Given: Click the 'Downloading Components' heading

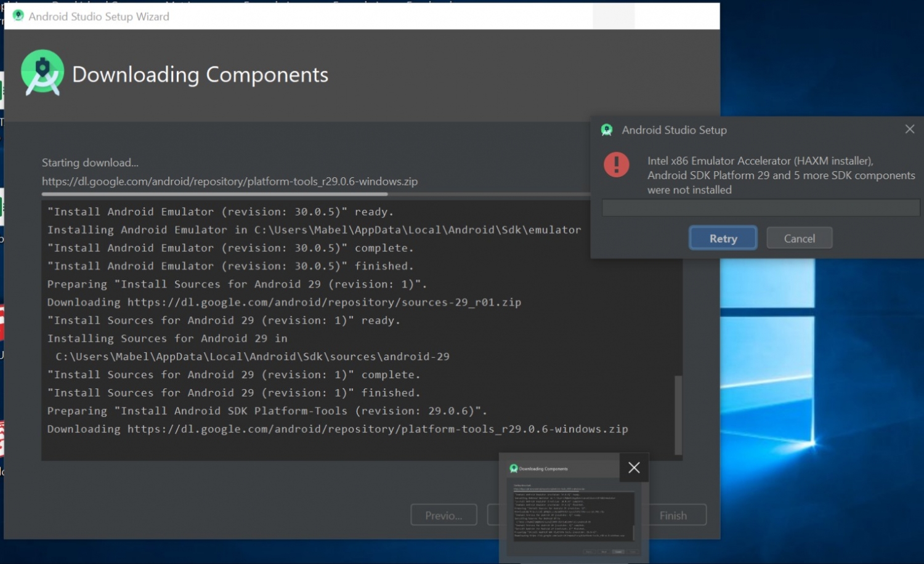Looking at the screenshot, I should click(200, 75).
